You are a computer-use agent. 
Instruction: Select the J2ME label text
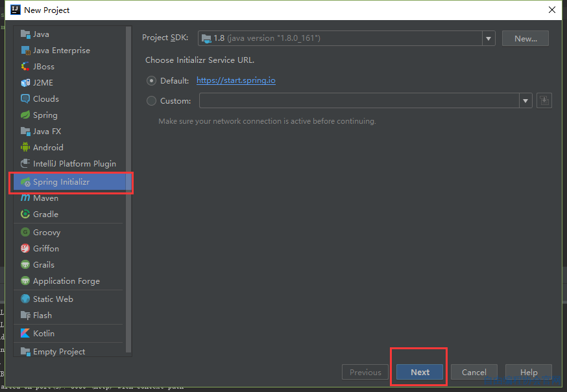pyautogui.click(x=43, y=83)
